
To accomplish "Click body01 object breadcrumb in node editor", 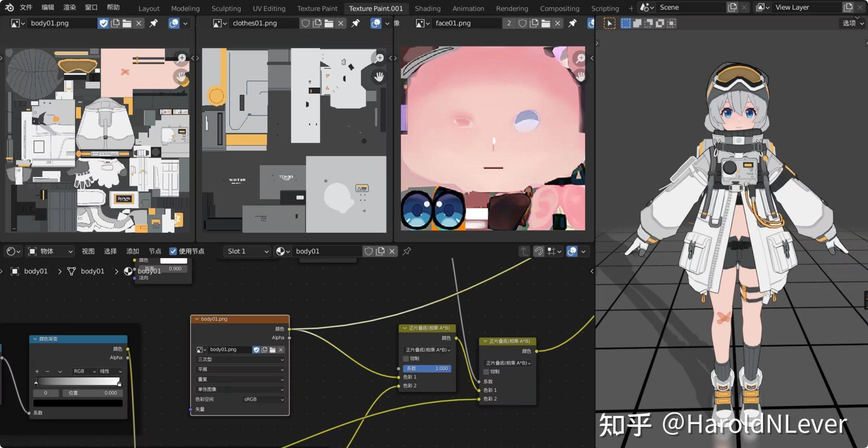I will click(x=30, y=271).
